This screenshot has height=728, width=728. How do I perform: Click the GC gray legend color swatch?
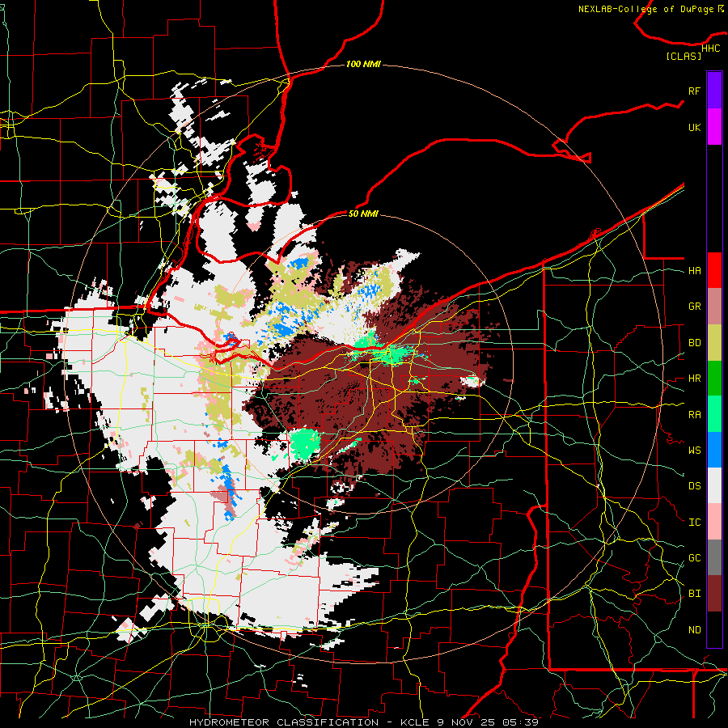tap(714, 557)
